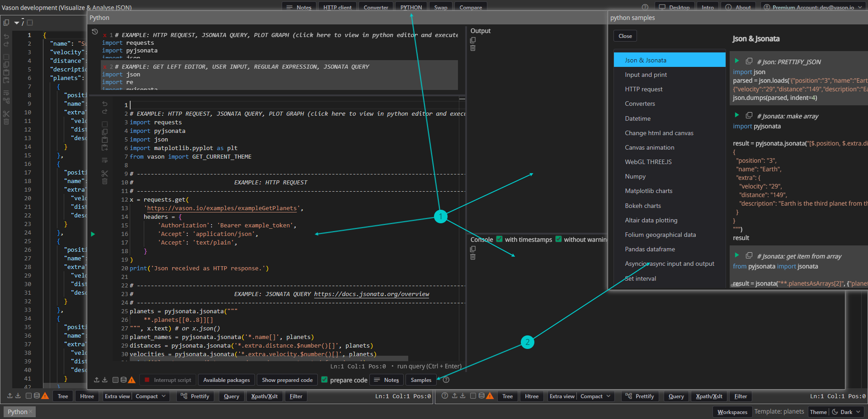
Task: Click the horizontal scrollbar of the Python editor
Action: point(269,358)
